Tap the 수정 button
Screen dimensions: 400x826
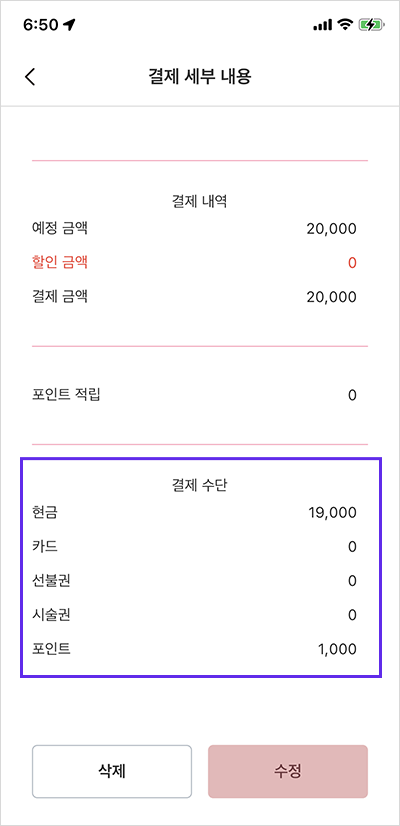(x=288, y=771)
